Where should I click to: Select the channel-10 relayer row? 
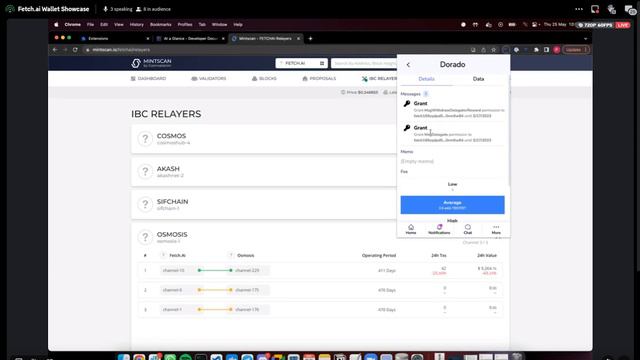(x=320, y=270)
